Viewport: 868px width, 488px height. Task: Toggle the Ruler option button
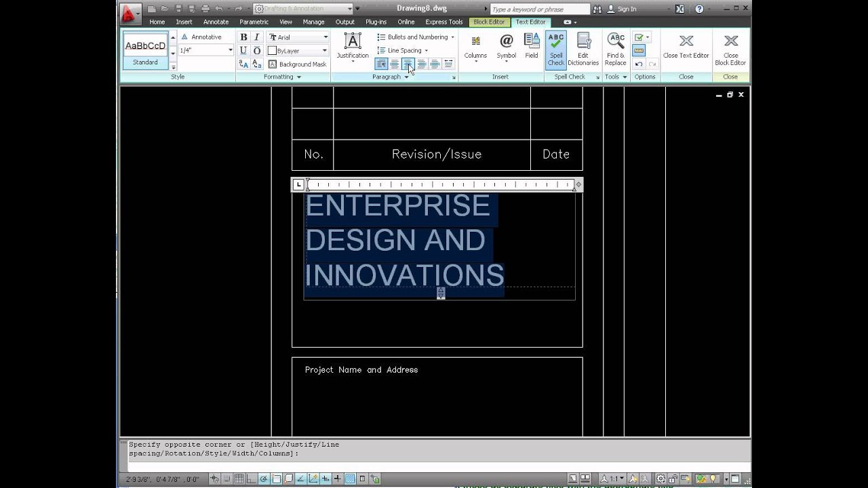pyautogui.click(x=639, y=51)
